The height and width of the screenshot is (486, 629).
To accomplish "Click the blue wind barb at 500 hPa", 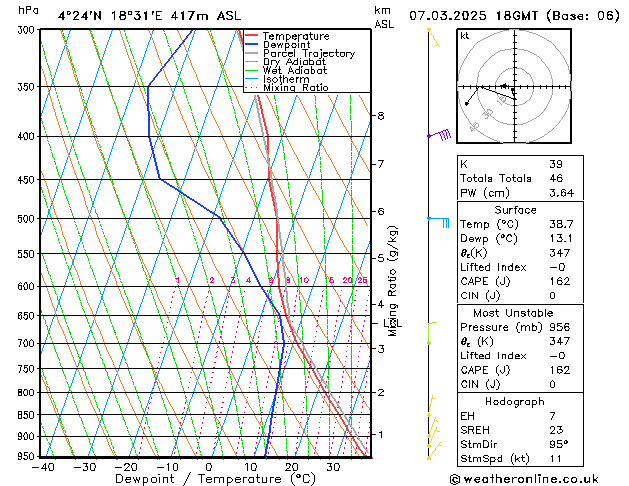I will coord(439,220).
